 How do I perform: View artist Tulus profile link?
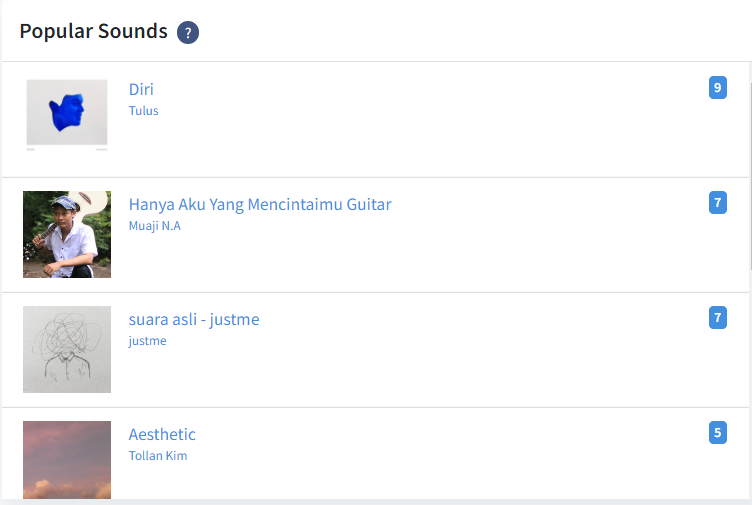(144, 111)
